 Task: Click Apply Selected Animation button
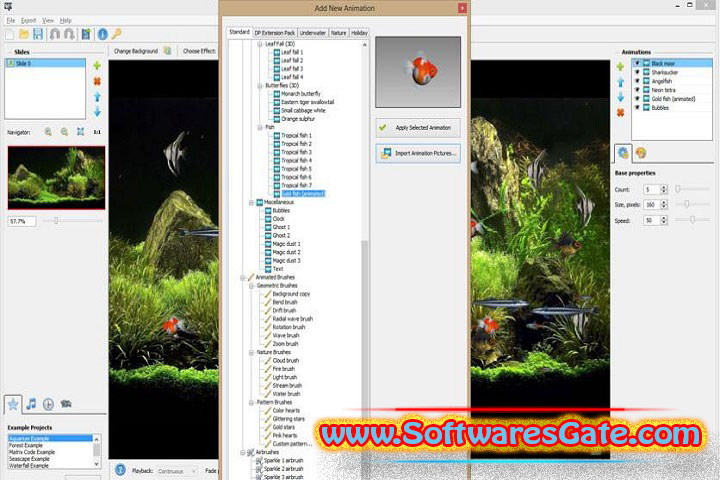click(x=418, y=128)
